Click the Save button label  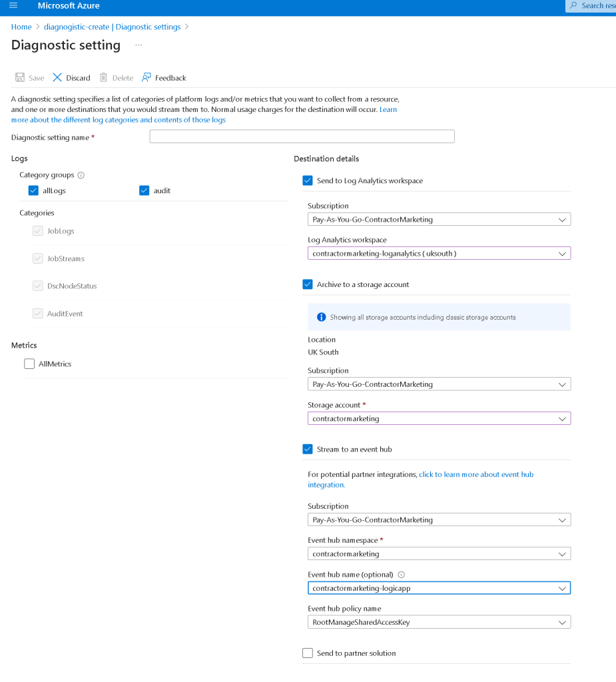tap(37, 78)
